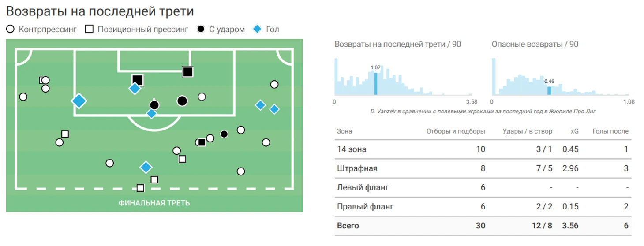Click the Голы после column header
The width and height of the screenshot is (644, 246).
610,131
